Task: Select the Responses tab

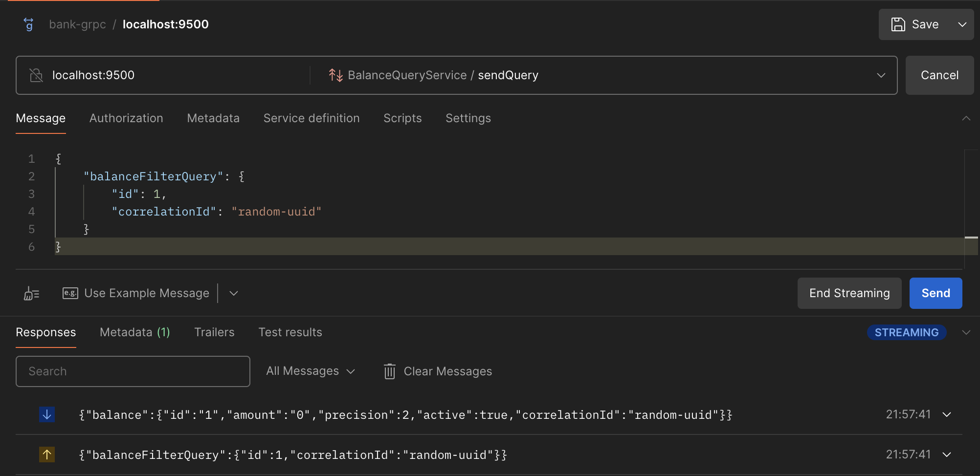Action: tap(46, 332)
